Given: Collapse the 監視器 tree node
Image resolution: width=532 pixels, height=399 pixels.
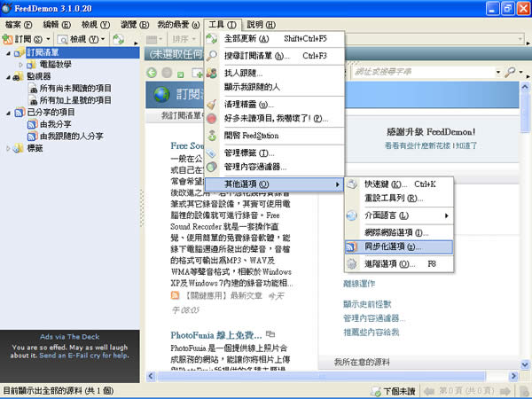Looking at the screenshot, I should point(9,77).
